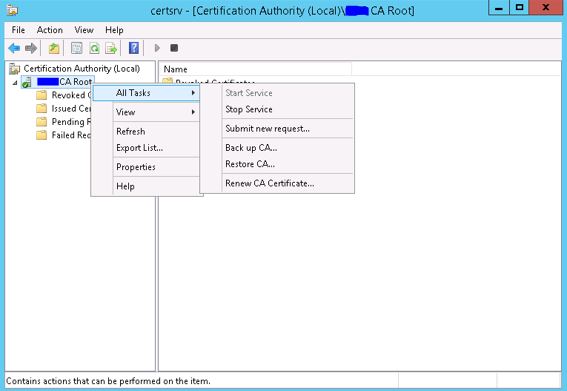
Task: Select Stop Service from submenu
Action: pyautogui.click(x=277, y=109)
